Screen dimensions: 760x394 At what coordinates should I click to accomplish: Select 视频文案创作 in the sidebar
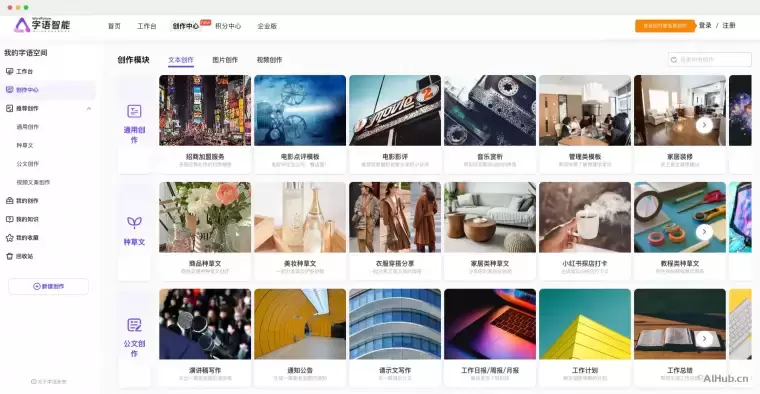tap(33, 182)
